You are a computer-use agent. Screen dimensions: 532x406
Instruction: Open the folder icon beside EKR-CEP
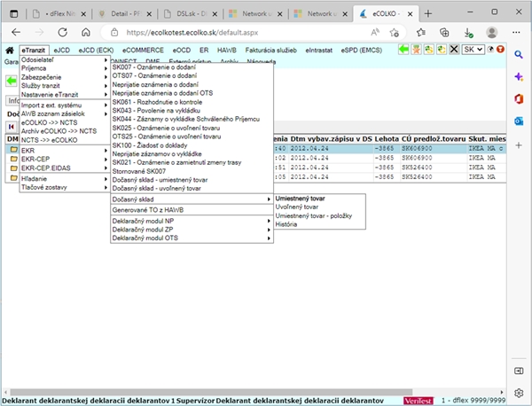coord(13,159)
